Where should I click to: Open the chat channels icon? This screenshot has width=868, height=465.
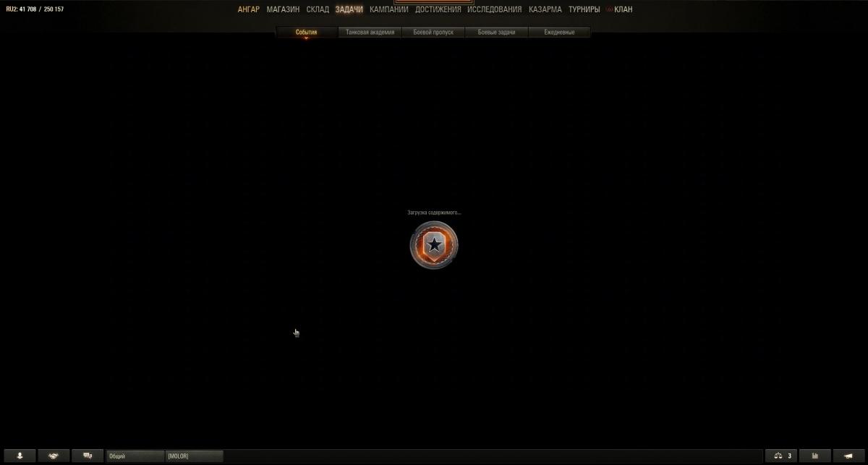[x=88, y=456]
